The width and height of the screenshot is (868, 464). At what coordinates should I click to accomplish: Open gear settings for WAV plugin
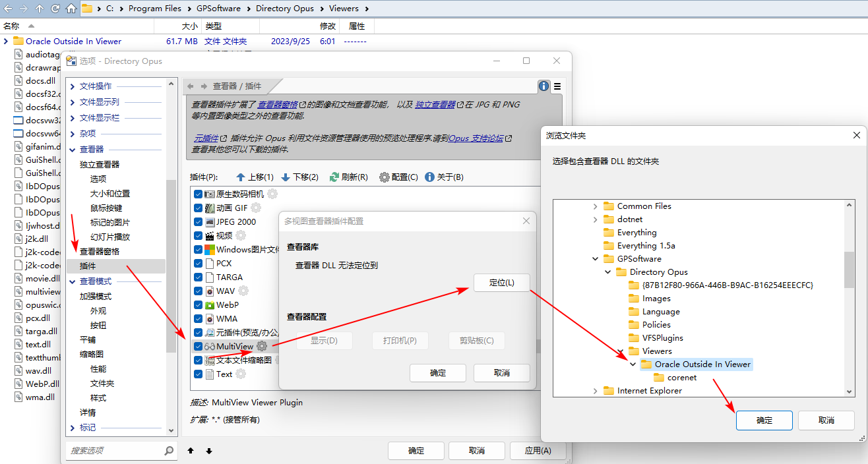(x=243, y=291)
